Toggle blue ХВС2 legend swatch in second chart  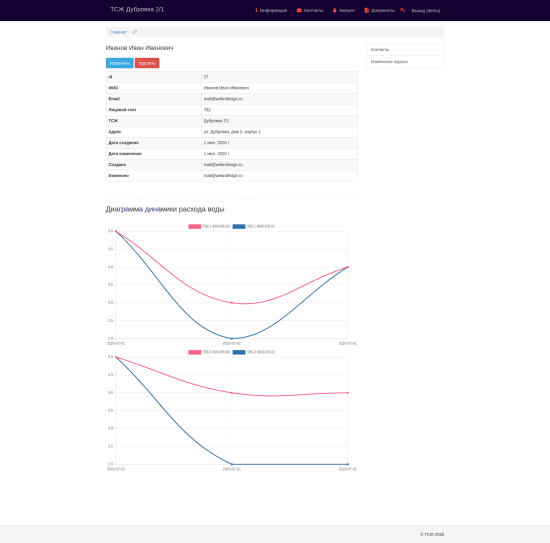[239, 352]
